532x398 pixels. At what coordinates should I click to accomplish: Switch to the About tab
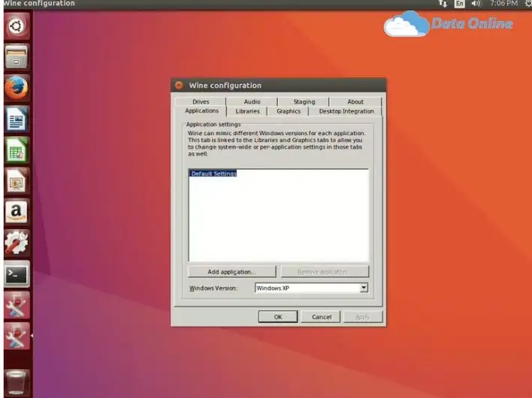355,101
